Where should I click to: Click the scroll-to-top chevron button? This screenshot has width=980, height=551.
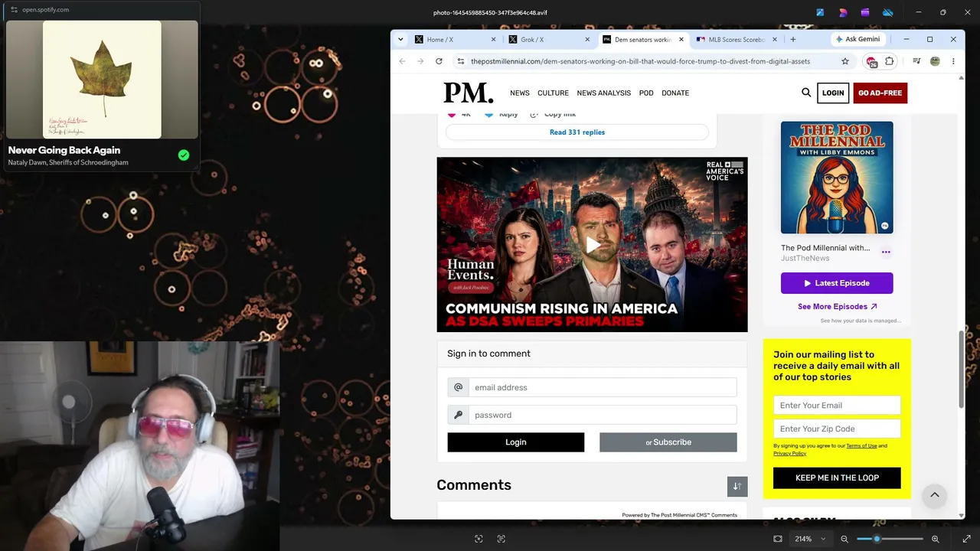point(935,495)
